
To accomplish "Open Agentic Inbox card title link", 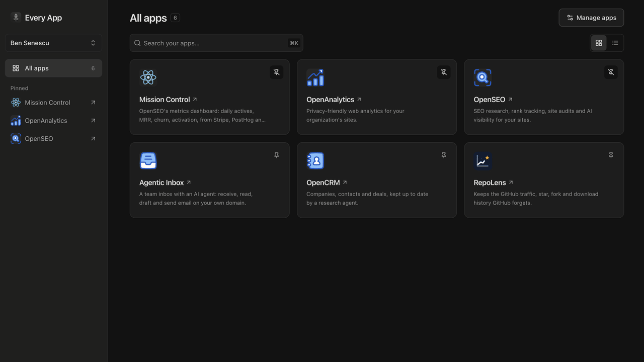I will point(165,183).
